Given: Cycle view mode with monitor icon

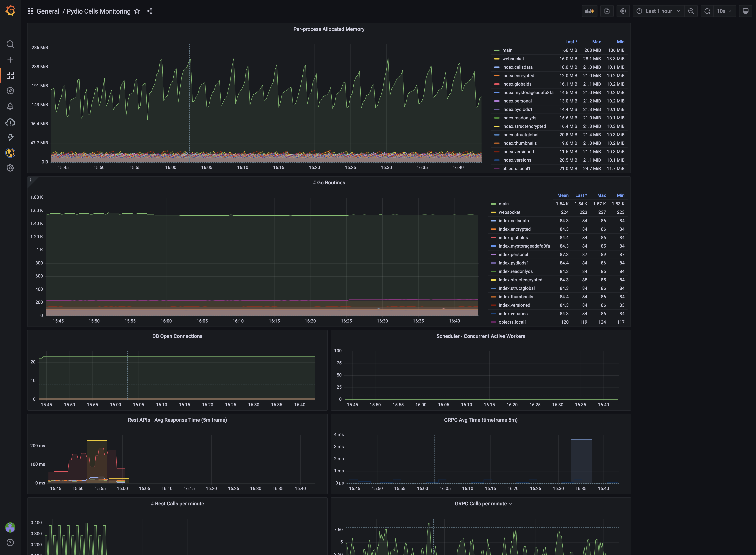Looking at the screenshot, I should (746, 11).
